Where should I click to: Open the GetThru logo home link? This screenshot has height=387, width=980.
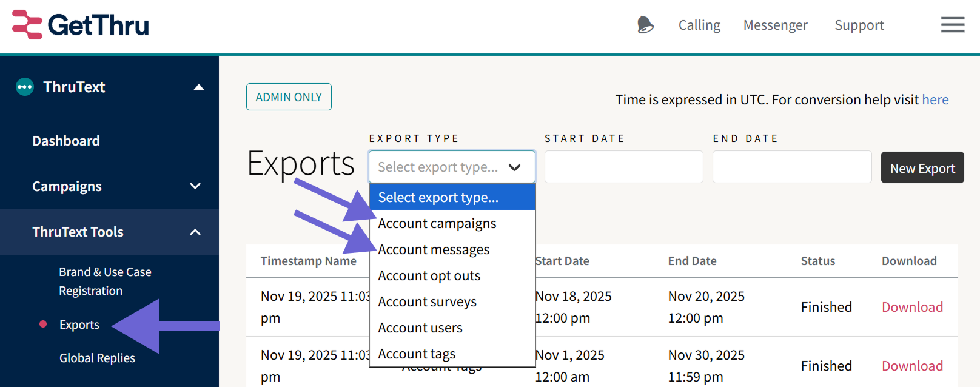tap(81, 25)
